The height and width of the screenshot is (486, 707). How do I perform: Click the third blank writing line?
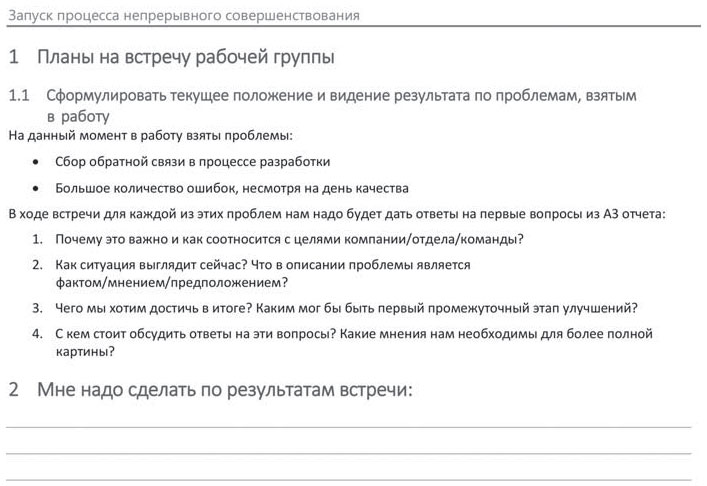tap(348, 479)
